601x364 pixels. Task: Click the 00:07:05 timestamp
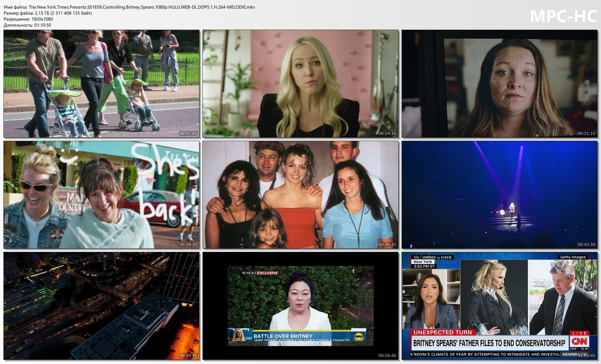[188, 134]
